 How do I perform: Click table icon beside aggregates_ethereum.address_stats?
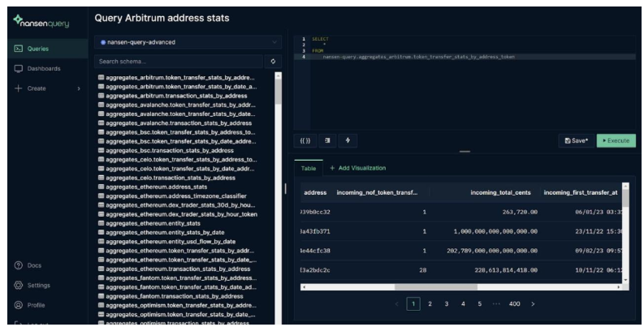(x=101, y=187)
